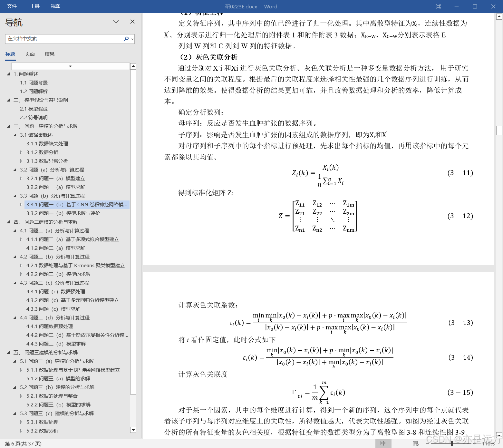The width and height of the screenshot is (503, 448).
Task: Expand 5.1.1 BP 神经网络模型建立 heading
Action: [x=21, y=370]
